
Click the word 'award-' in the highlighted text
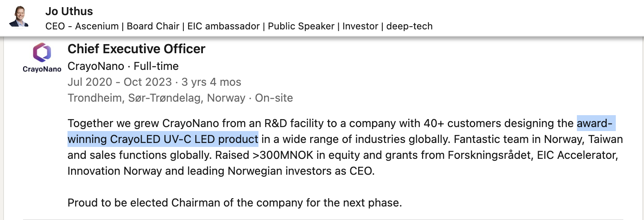tap(594, 123)
